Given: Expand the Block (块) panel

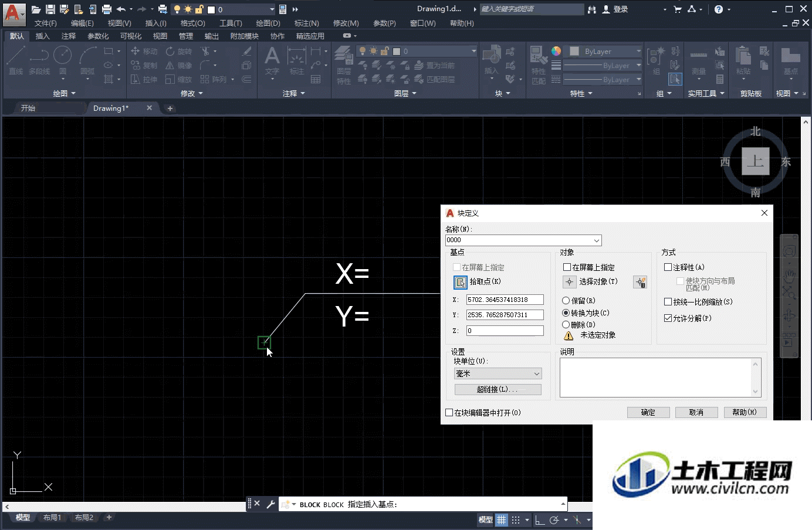Looking at the screenshot, I should (502, 93).
